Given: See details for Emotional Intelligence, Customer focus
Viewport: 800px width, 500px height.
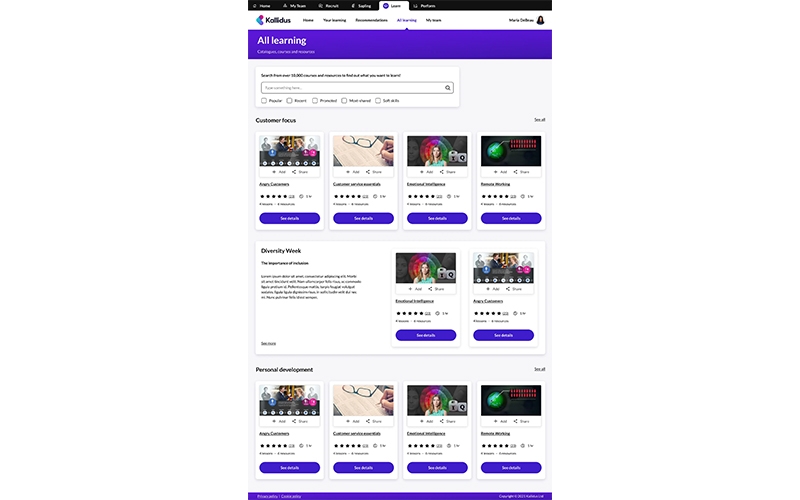Looking at the screenshot, I should pyautogui.click(x=437, y=218).
